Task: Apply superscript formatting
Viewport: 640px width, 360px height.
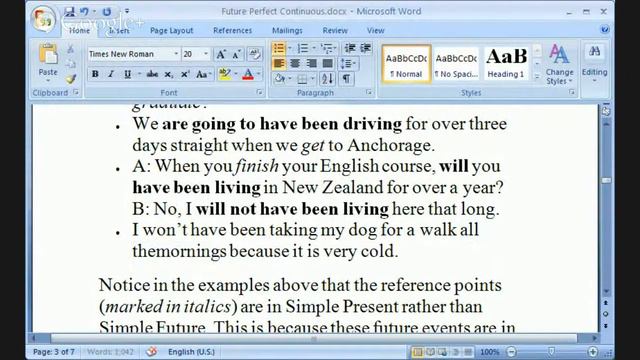Action: click(x=185, y=74)
